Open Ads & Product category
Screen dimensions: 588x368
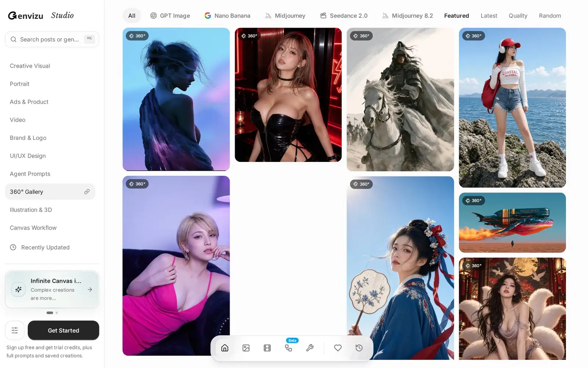coord(50,102)
